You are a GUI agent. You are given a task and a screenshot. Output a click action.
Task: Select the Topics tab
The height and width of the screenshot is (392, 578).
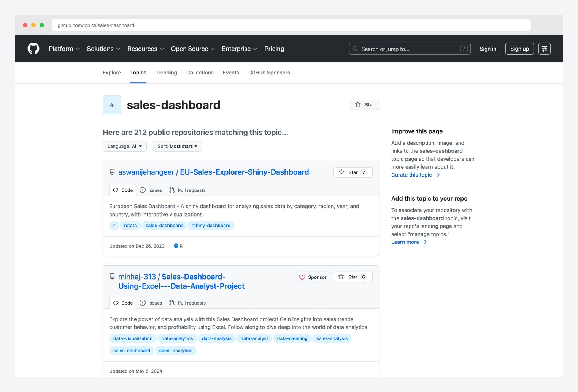coord(138,73)
